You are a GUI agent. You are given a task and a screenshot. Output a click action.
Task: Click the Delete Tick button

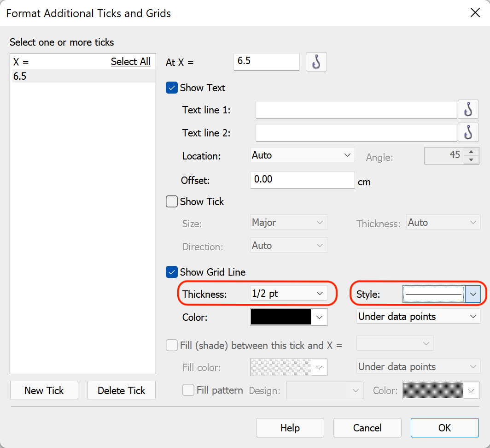point(121,390)
